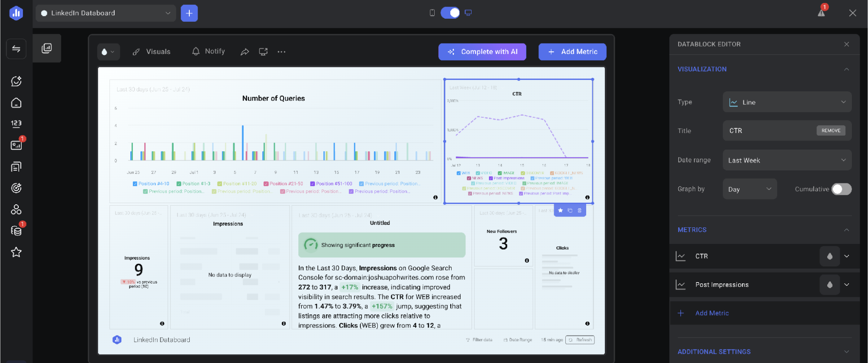Open the Reports pages icon
Screen dimensions: 868x363
click(16, 167)
